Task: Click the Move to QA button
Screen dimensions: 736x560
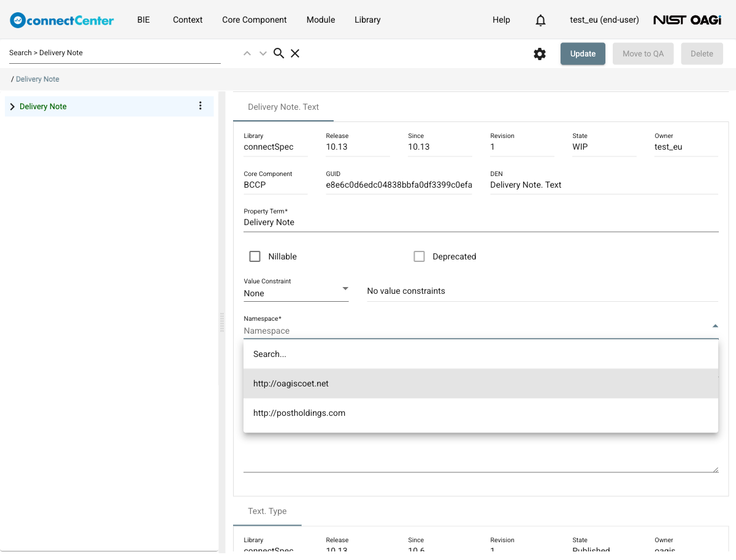Action: [643, 54]
